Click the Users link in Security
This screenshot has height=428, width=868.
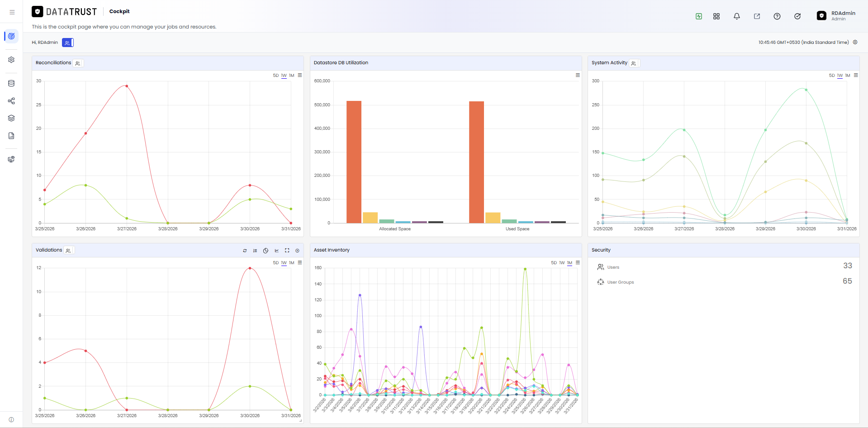[x=613, y=267]
